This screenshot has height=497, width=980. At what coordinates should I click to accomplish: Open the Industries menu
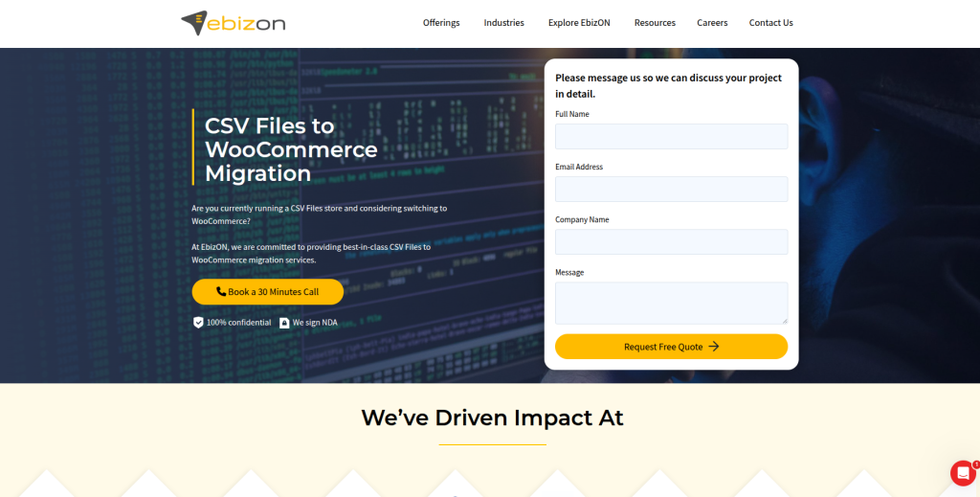coord(503,23)
